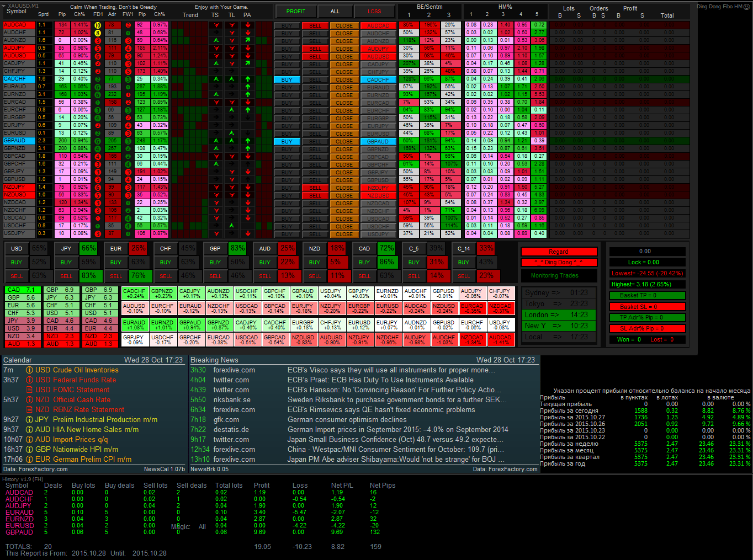Select the green PROFIT filter button
753x560 pixels.
click(296, 11)
